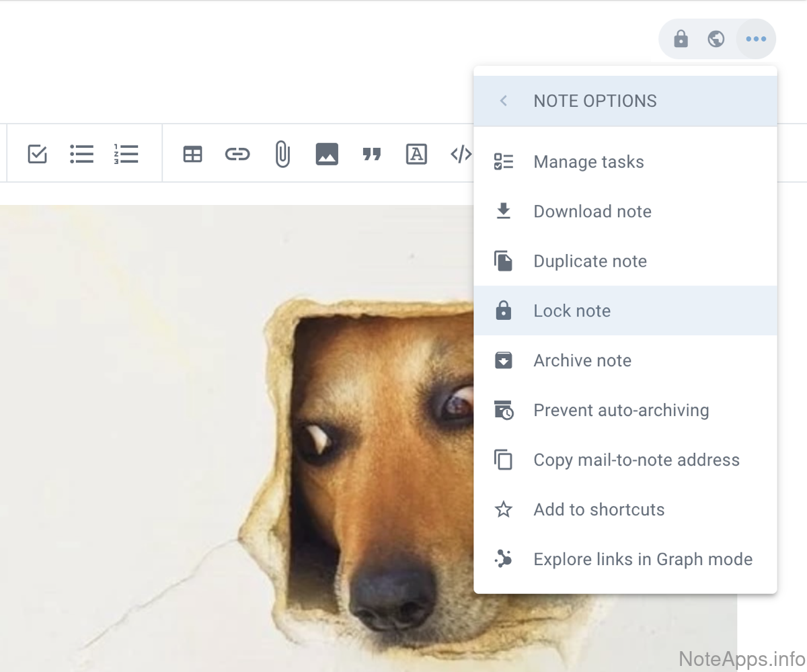This screenshot has height=672, width=807.
Task: Select Manage tasks from the menu
Action: 588,162
